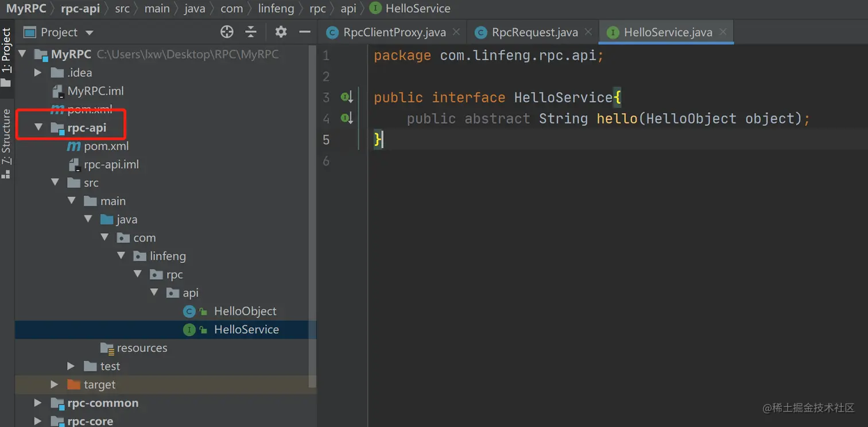Screen dimensions: 868x427
Task: Close the HelloService.java tab
Action: click(723, 32)
